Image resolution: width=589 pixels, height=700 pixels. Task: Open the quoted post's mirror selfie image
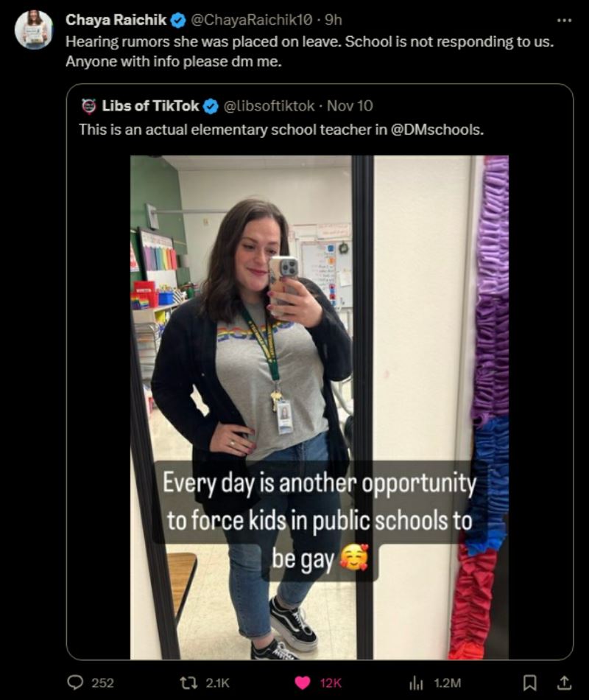tap(320, 407)
